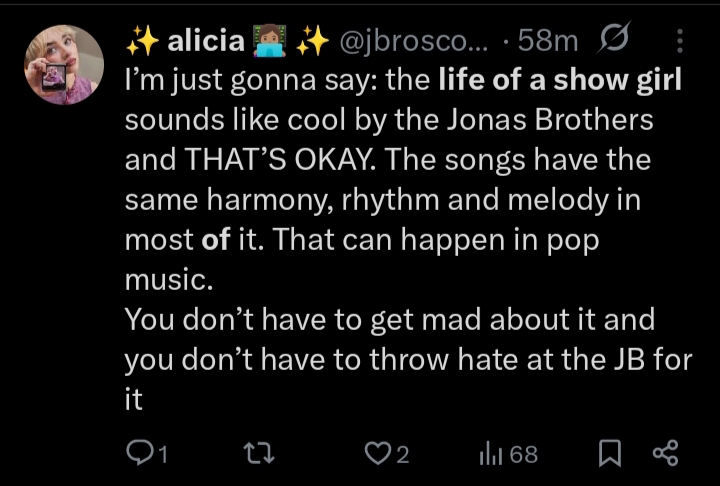
Task: Click the slashed circle Grok icon
Action: [609, 40]
